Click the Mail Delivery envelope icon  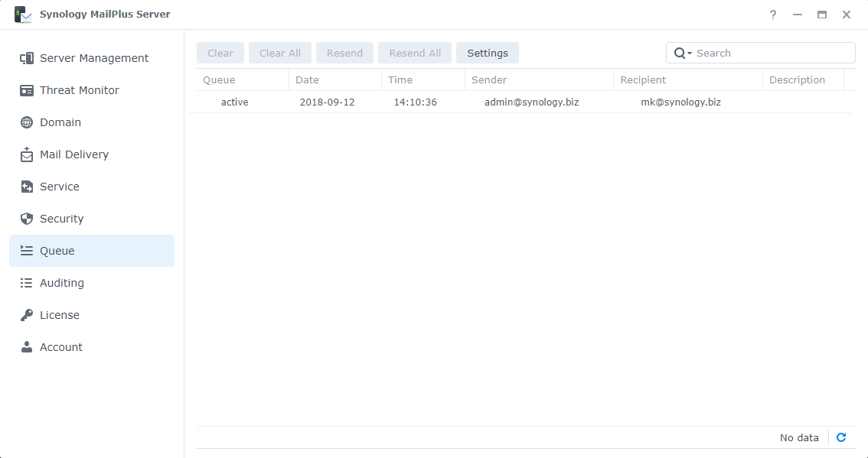(27, 154)
